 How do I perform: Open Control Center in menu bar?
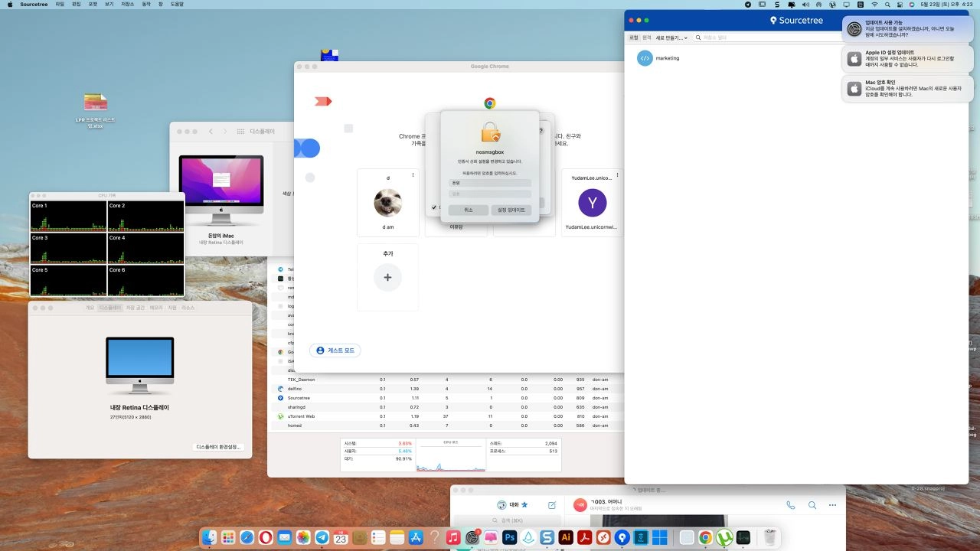[899, 5]
